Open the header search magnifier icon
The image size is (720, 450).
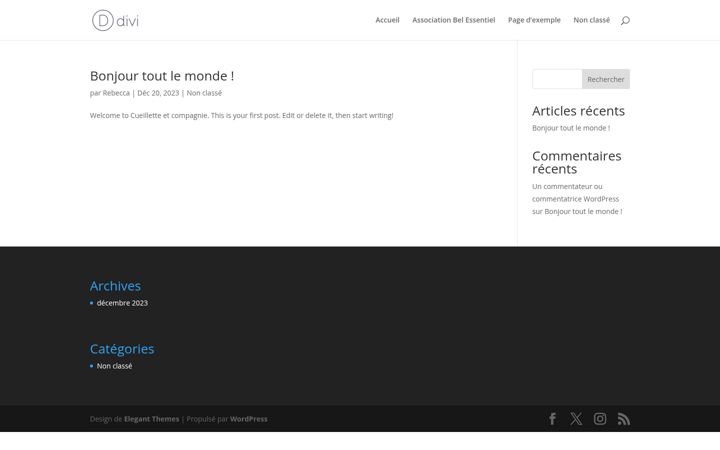point(625,20)
